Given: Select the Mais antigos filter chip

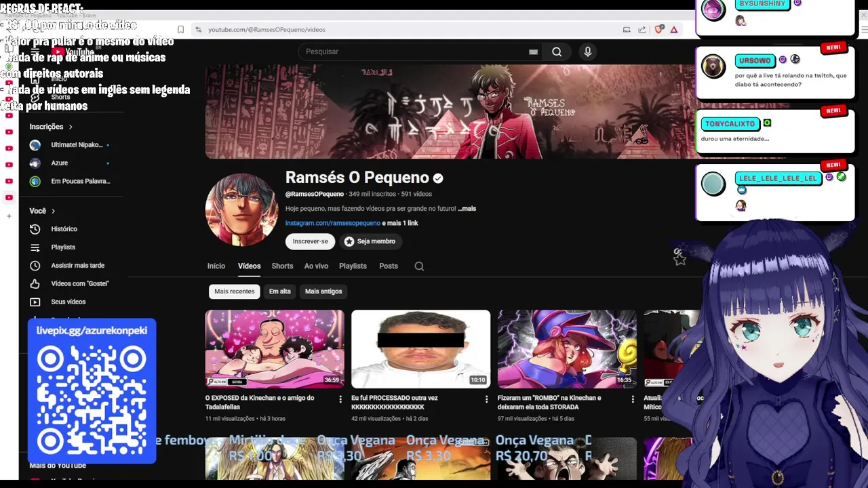Looking at the screenshot, I should click(323, 291).
